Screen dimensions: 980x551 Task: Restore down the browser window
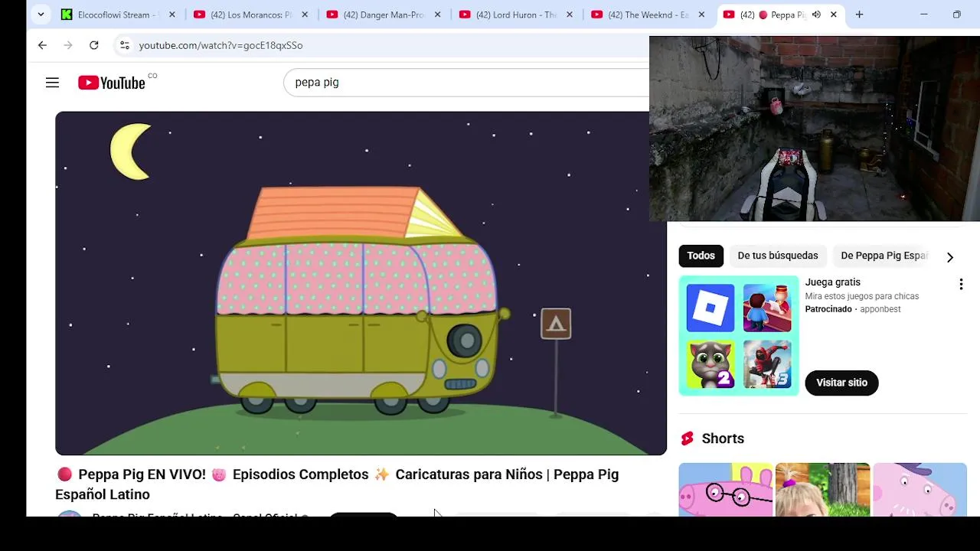click(956, 15)
